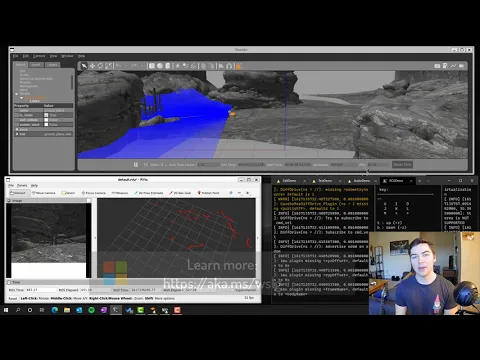This screenshot has height=360, width=480.
Task: Expand the pose property row in Gazebo
Action: pos(17,129)
